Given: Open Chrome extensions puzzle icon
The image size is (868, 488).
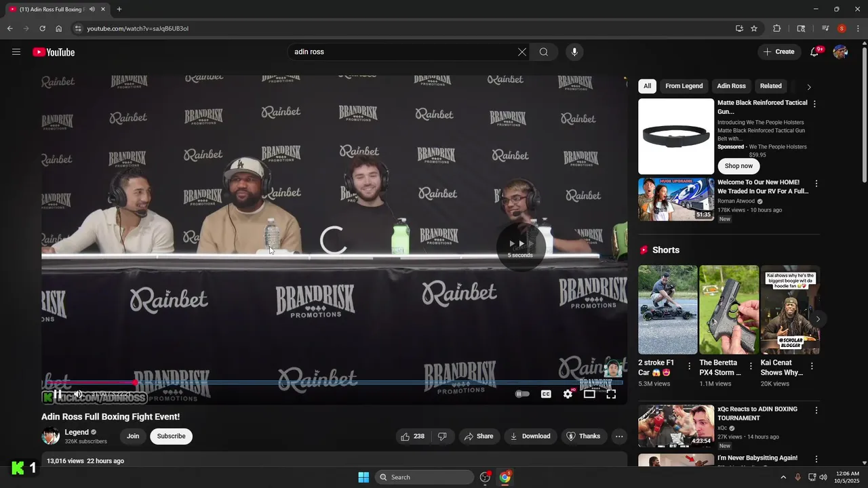Looking at the screenshot, I should click(x=777, y=28).
